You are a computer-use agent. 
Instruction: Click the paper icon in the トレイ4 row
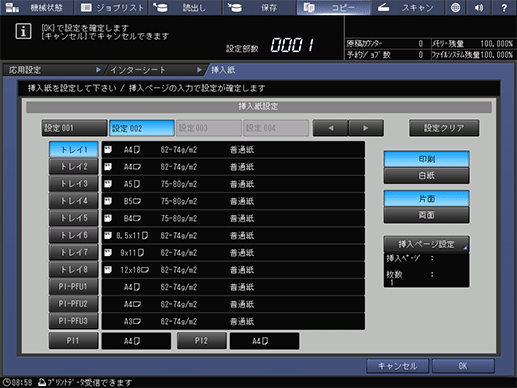click(x=108, y=201)
